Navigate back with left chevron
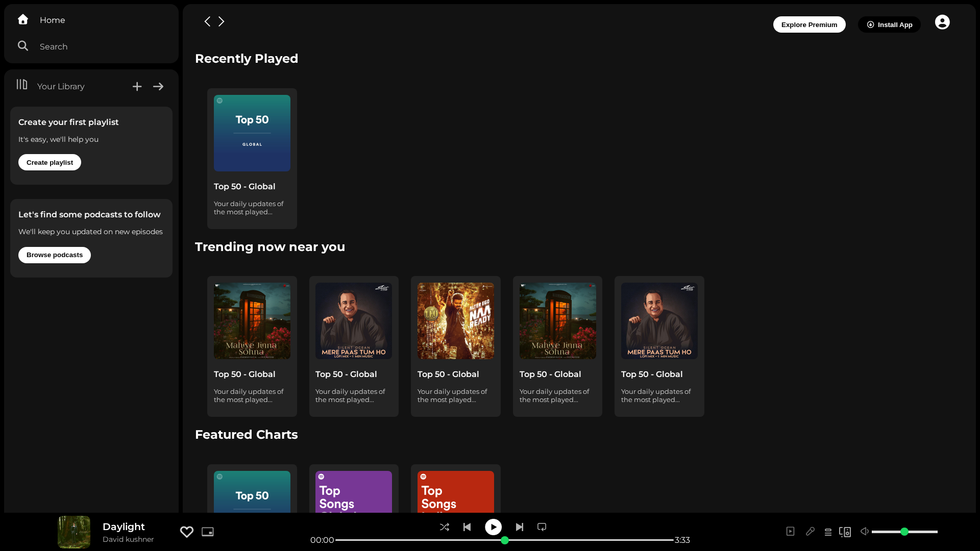Screen dimensions: 980x551 pos(207,21)
